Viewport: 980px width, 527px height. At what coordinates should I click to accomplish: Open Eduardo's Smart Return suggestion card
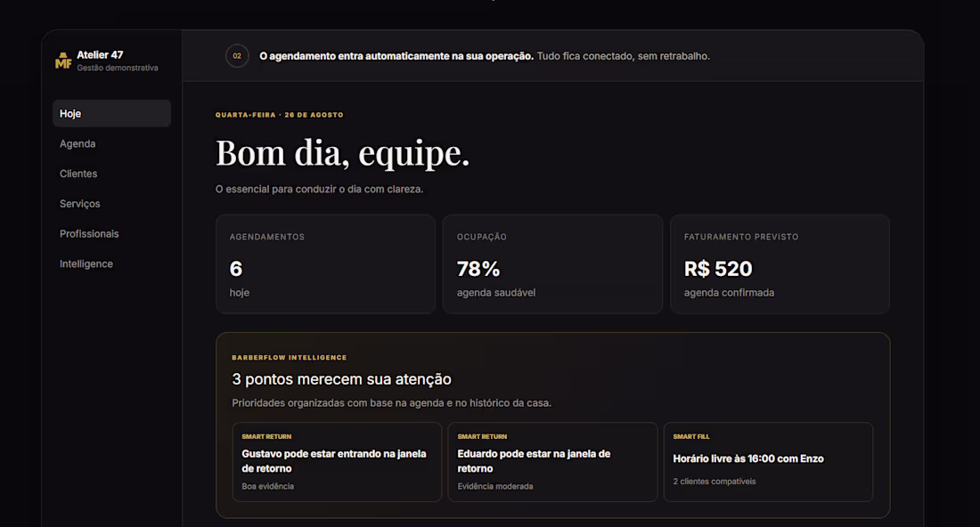(552, 462)
